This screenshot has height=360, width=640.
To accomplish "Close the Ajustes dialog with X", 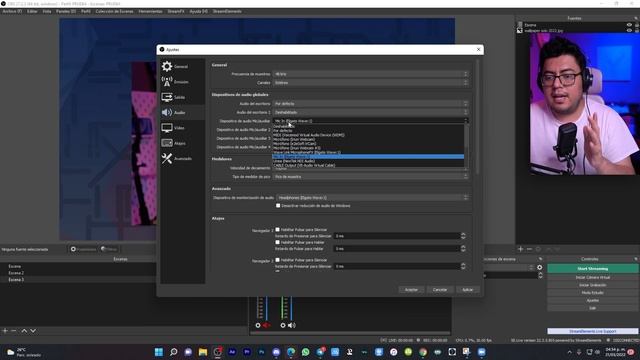I will coord(478,49).
